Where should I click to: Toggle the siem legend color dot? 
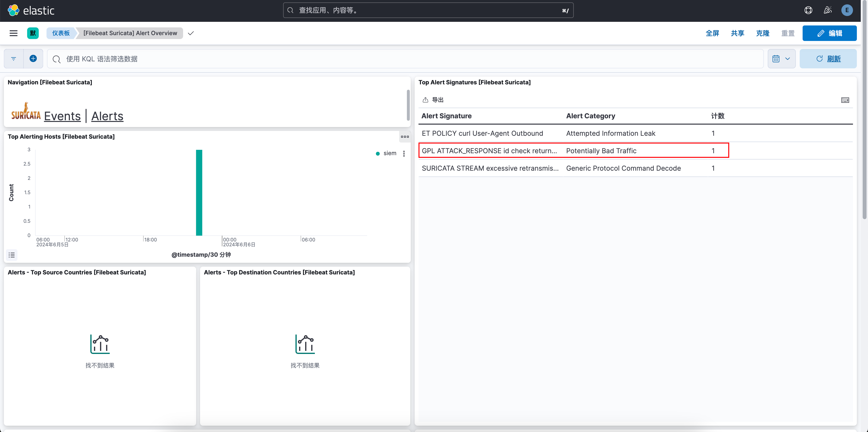(x=378, y=153)
